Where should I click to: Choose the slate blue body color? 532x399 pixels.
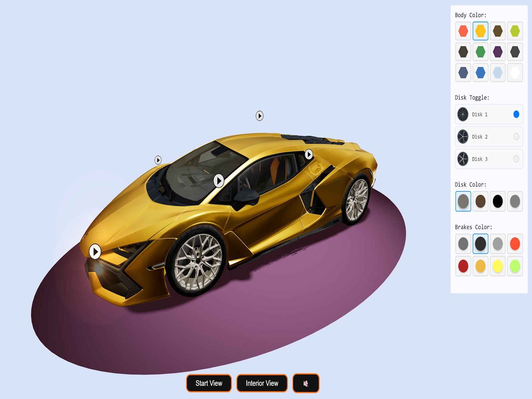pos(463,72)
